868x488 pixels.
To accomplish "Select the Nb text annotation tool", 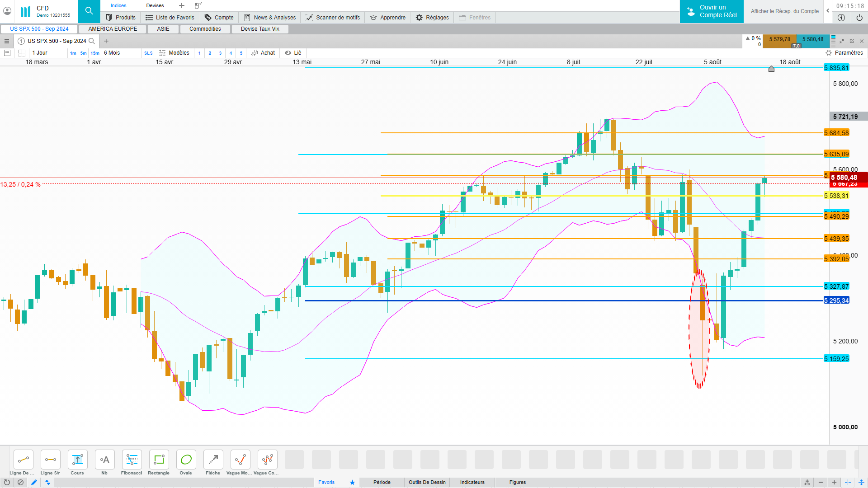I will pyautogui.click(x=104, y=460).
